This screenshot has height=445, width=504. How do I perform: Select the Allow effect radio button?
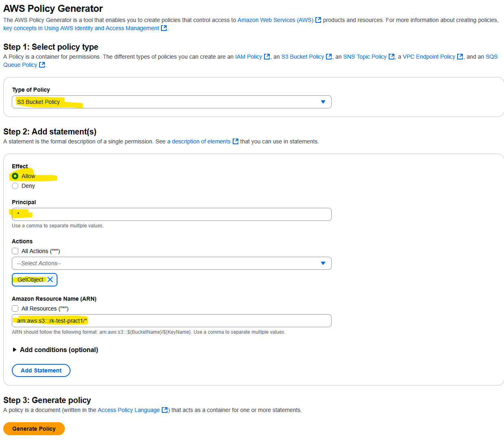click(15, 176)
